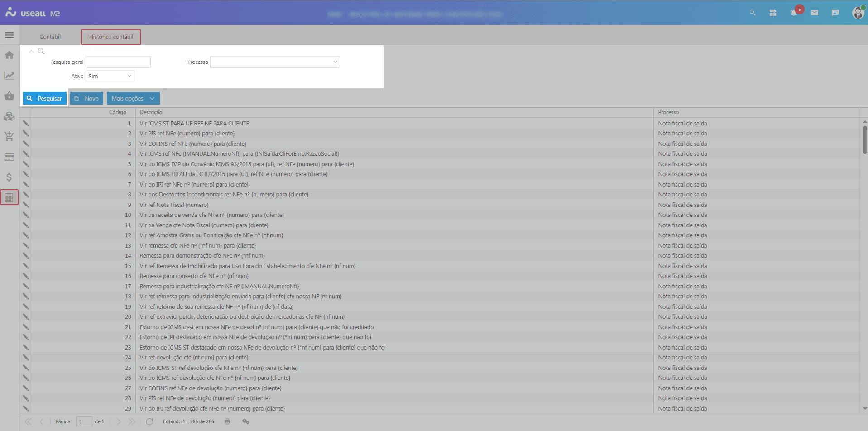
Task: Open grid settings gears icon in footer
Action: (x=246, y=421)
